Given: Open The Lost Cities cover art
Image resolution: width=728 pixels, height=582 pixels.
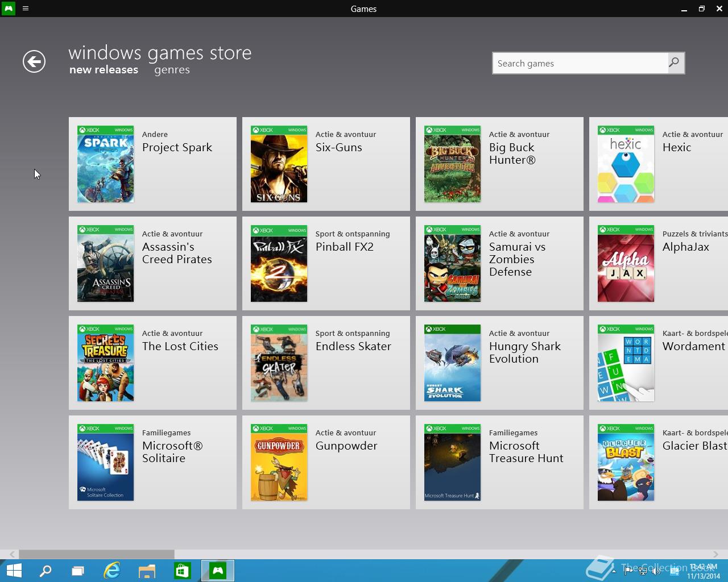Looking at the screenshot, I should pyautogui.click(x=106, y=363).
